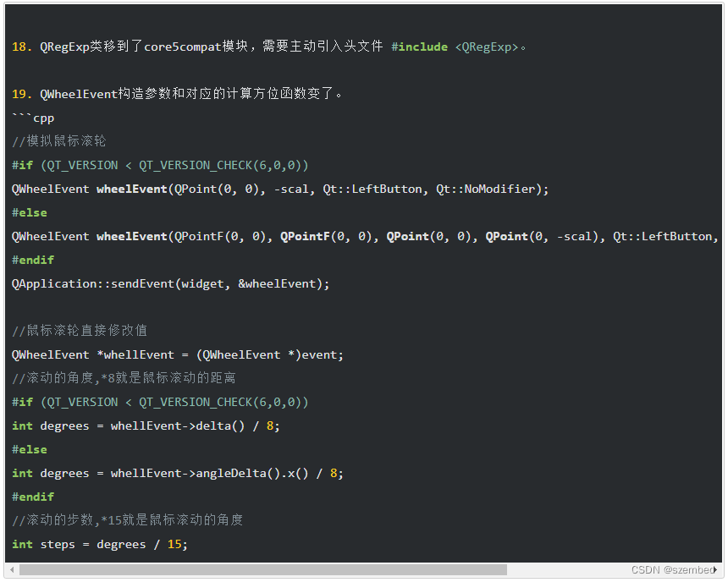Click the line 'QApplication::sendEvent(widget, &wheelEvent);'
Image resolution: width=728 pixels, height=582 pixels.
click(170, 283)
